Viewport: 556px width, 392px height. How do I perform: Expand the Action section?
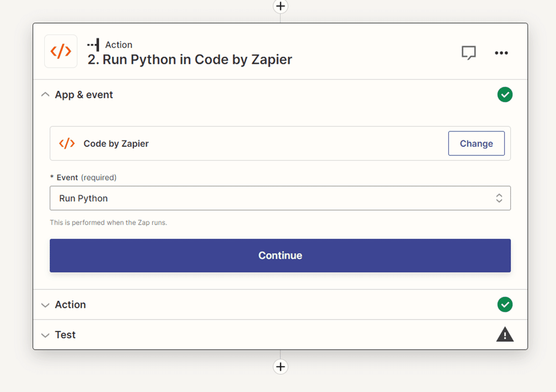coord(45,305)
